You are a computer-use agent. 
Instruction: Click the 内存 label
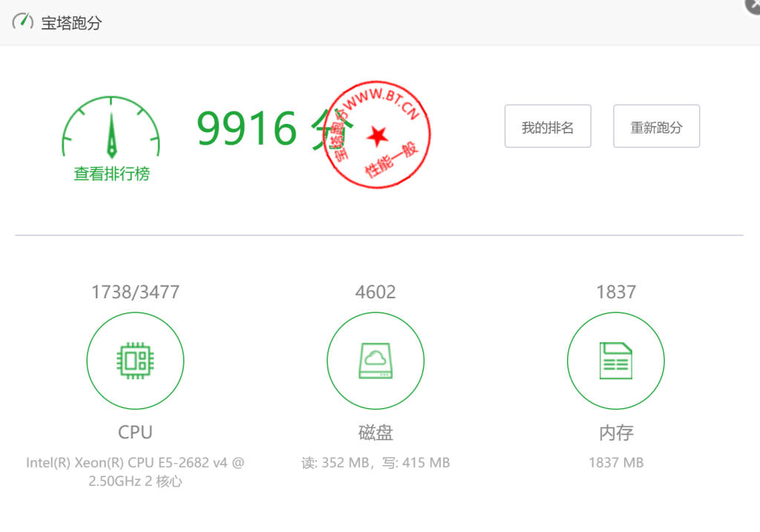[x=615, y=432]
